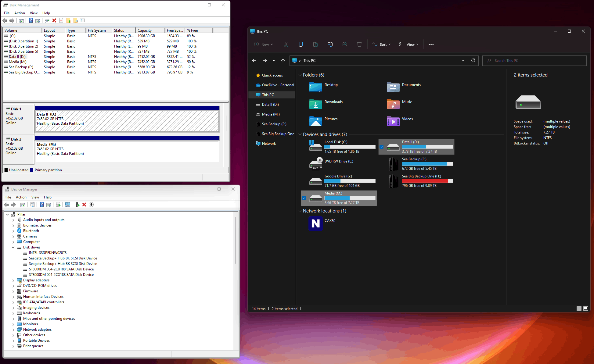Click Scan for hardware changes in Device Manager
This screenshot has width=594, height=364.
68,205
